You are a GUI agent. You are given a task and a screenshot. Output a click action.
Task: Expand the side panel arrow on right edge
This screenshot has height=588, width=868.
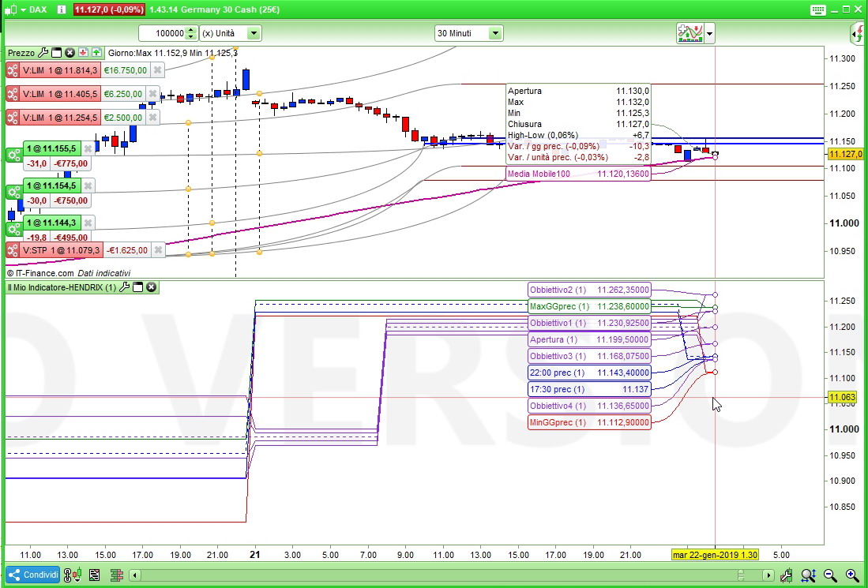(x=857, y=34)
